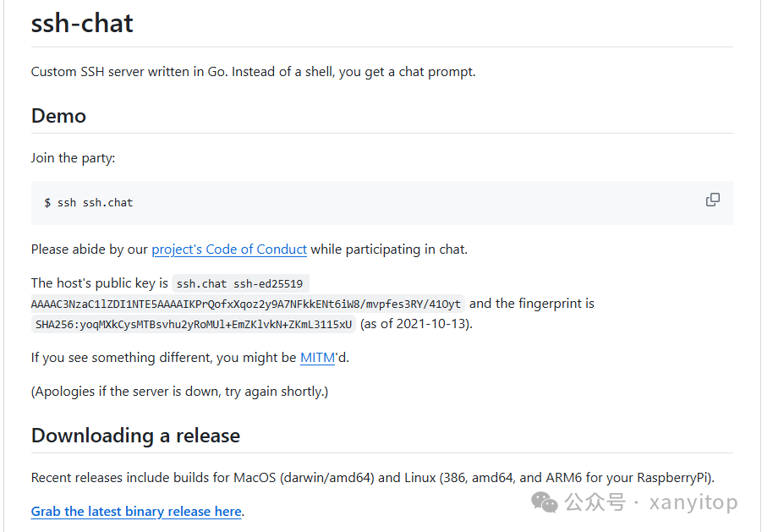The height and width of the screenshot is (532, 762).
Task: Click the 'ssh.chat ssh-ed25519' inline code
Action: point(239,283)
